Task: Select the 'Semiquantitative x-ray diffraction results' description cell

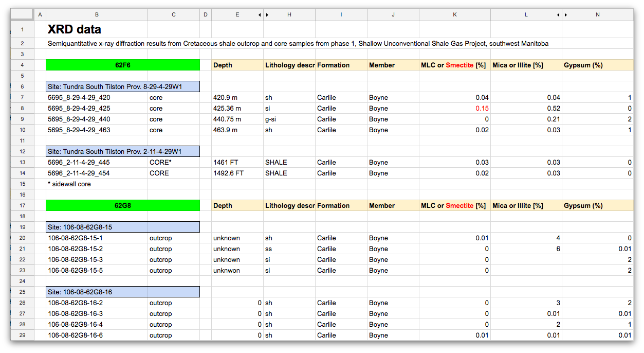Action: pyautogui.click(x=298, y=44)
